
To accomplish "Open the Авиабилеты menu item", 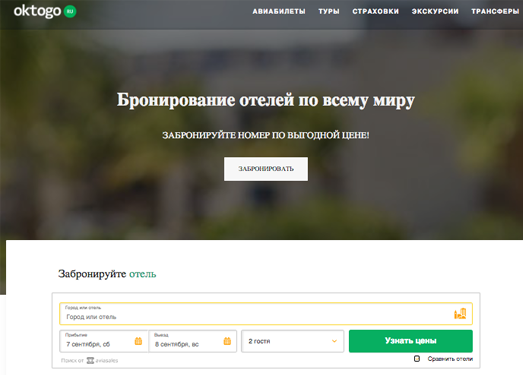I will [279, 11].
